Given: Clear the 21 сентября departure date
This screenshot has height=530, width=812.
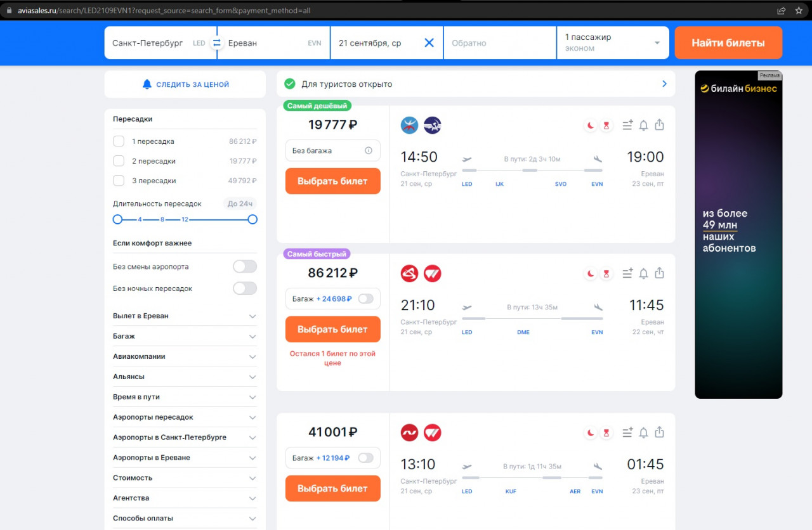Looking at the screenshot, I should coord(429,43).
